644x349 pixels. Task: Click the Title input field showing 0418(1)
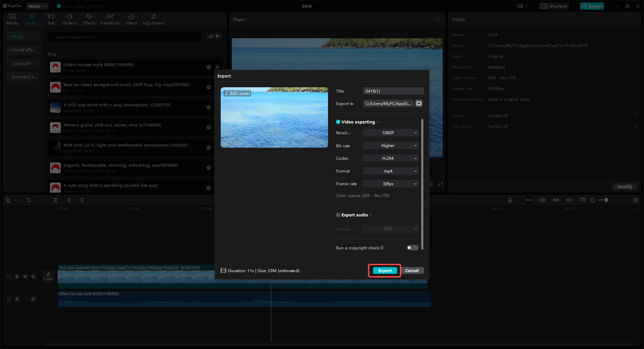click(393, 91)
